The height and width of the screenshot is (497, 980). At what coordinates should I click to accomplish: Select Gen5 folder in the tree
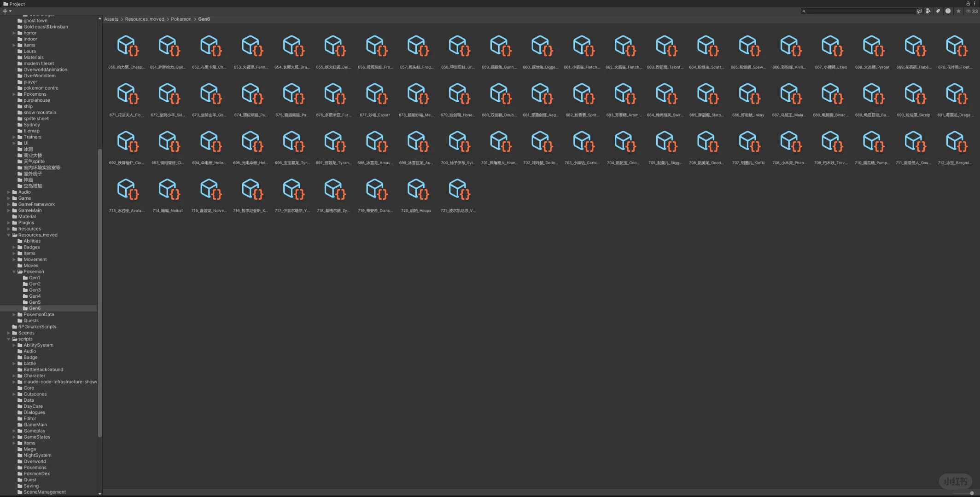35,302
